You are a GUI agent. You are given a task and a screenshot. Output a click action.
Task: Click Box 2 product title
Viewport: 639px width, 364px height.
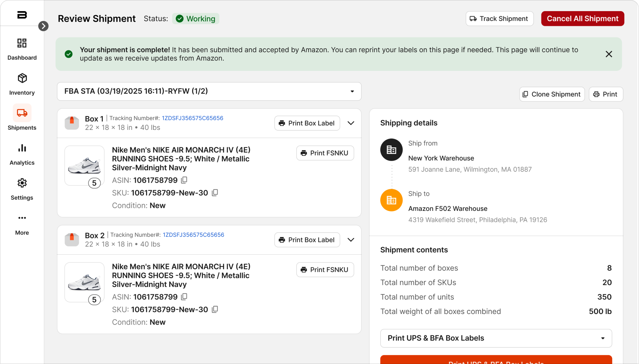[x=181, y=275]
